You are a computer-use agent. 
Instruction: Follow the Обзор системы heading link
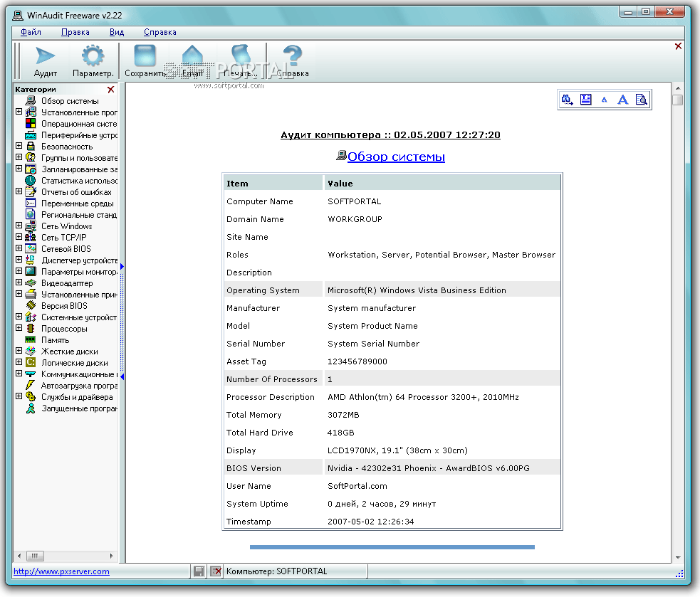396,157
